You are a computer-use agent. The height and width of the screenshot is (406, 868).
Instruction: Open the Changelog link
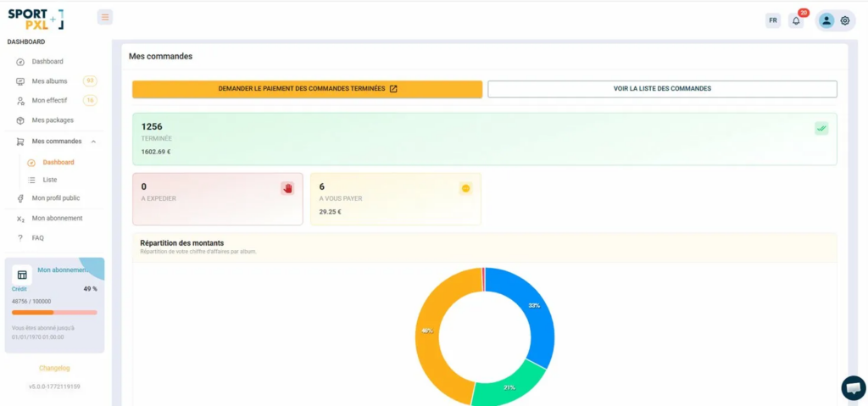(54, 368)
